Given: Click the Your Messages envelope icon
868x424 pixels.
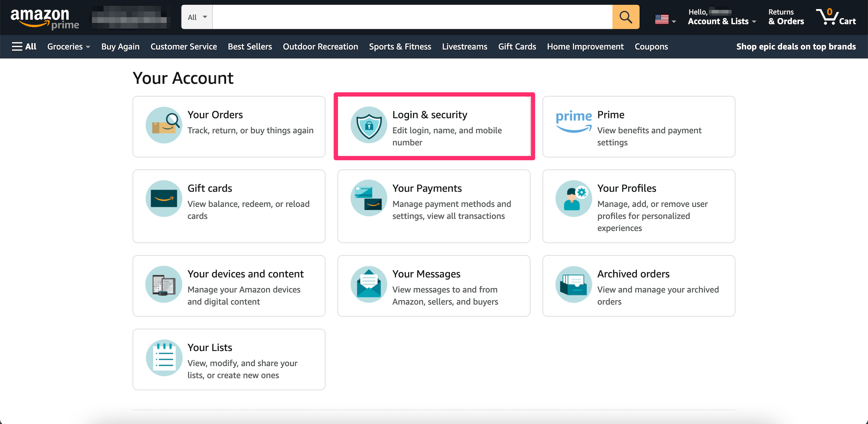Looking at the screenshot, I should click(369, 284).
